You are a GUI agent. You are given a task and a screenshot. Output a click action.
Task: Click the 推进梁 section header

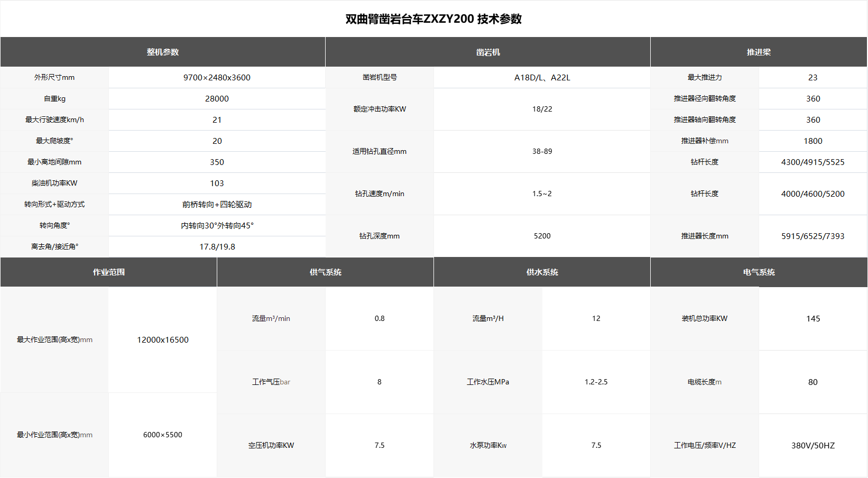[759, 52]
